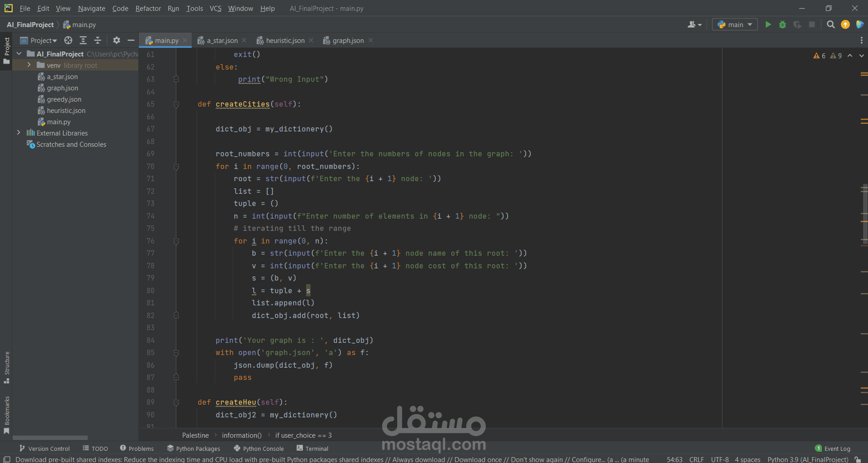Collapse the createHeu function fold marker

[x=176, y=402]
